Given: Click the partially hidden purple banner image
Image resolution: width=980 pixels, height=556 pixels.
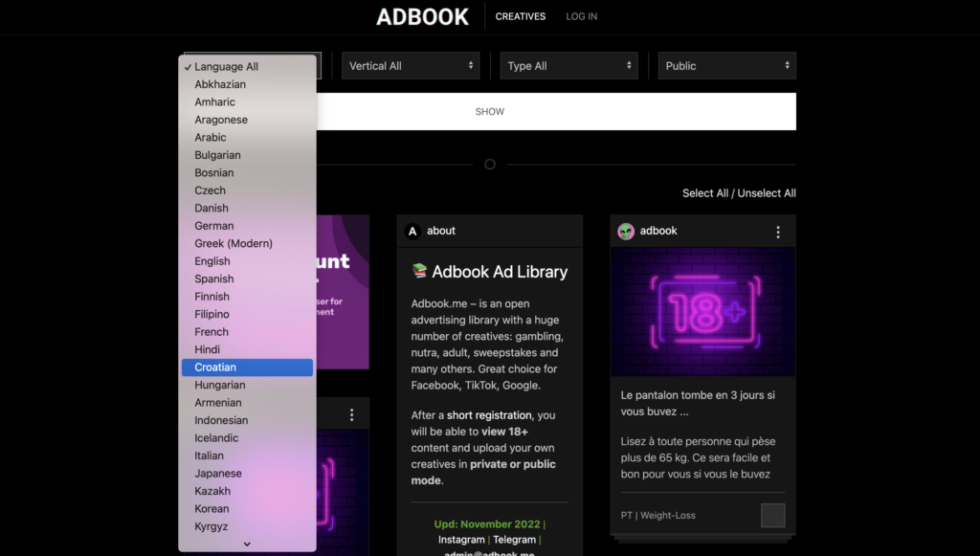Looking at the screenshot, I should pos(343,292).
